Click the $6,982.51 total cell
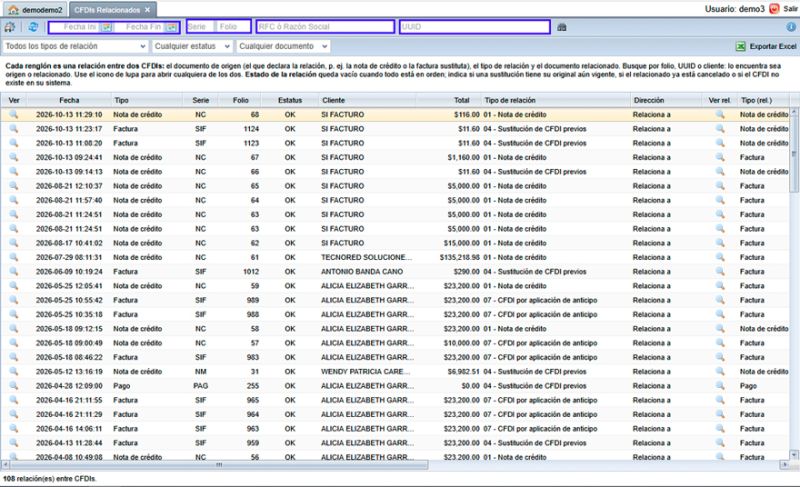Screen dimensions: 800x487 point(464,371)
